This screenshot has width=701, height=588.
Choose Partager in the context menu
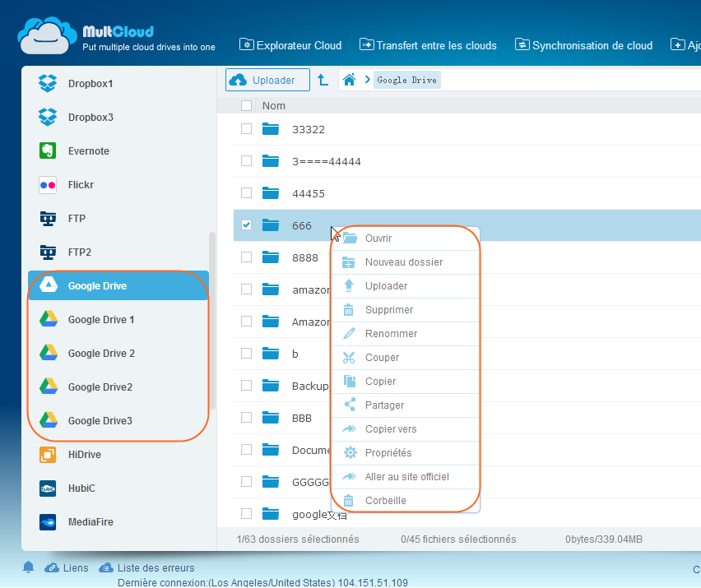tap(405, 405)
